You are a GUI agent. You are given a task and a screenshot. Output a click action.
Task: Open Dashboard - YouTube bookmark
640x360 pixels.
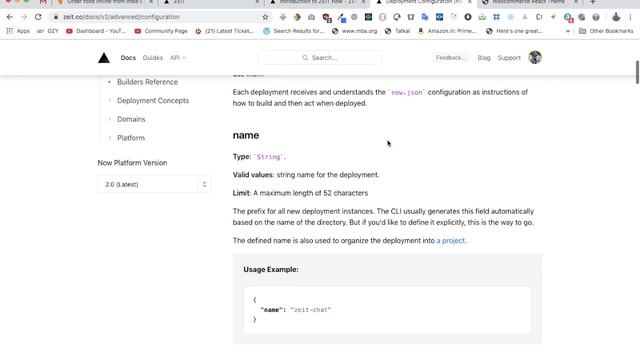point(96,31)
